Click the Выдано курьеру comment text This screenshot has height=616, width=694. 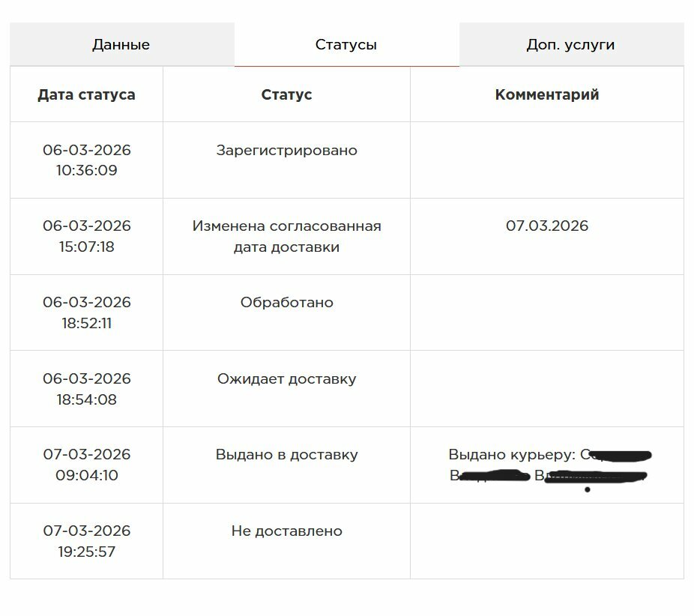pos(513,455)
